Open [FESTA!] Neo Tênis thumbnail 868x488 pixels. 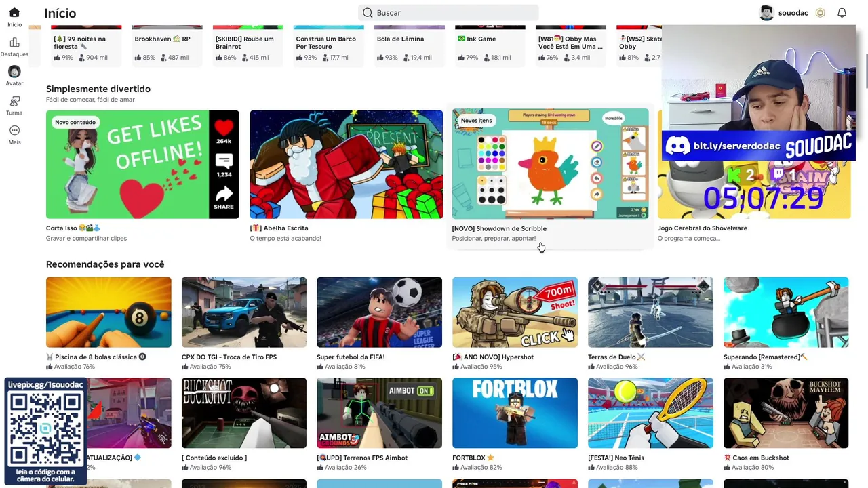coord(650,413)
